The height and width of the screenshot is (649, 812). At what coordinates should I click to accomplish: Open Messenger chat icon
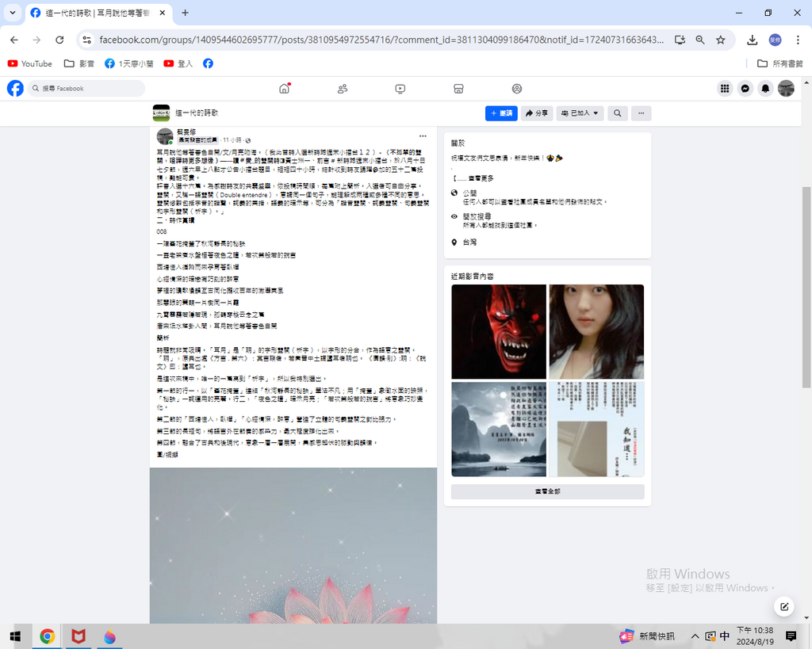pyautogui.click(x=745, y=89)
